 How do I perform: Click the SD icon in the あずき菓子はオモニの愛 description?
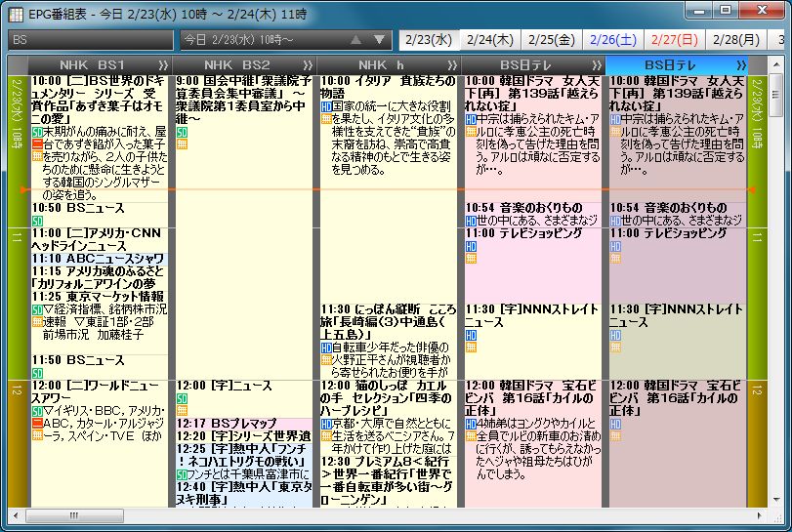pos(37,132)
